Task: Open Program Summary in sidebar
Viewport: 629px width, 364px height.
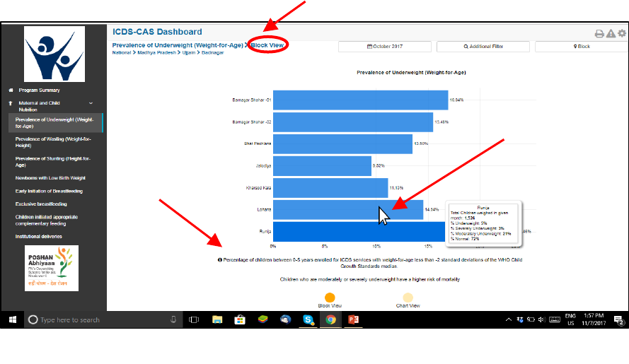Action: (x=39, y=90)
